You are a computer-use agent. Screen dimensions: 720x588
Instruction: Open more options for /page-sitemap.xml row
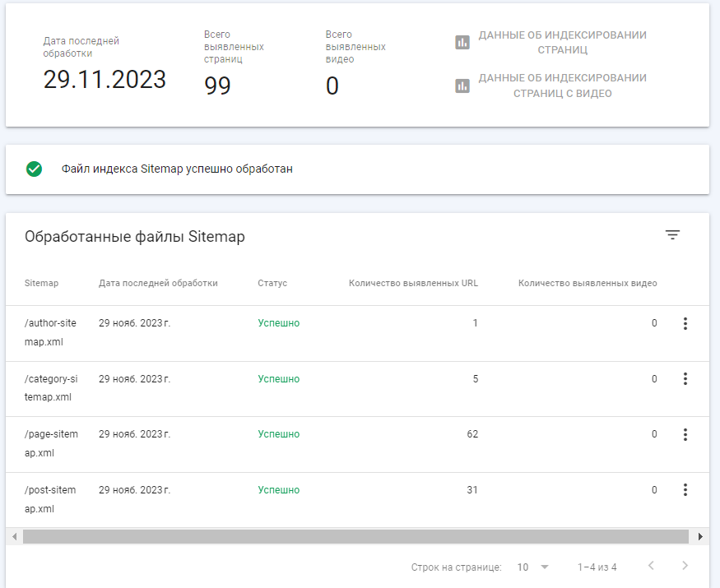tap(685, 435)
